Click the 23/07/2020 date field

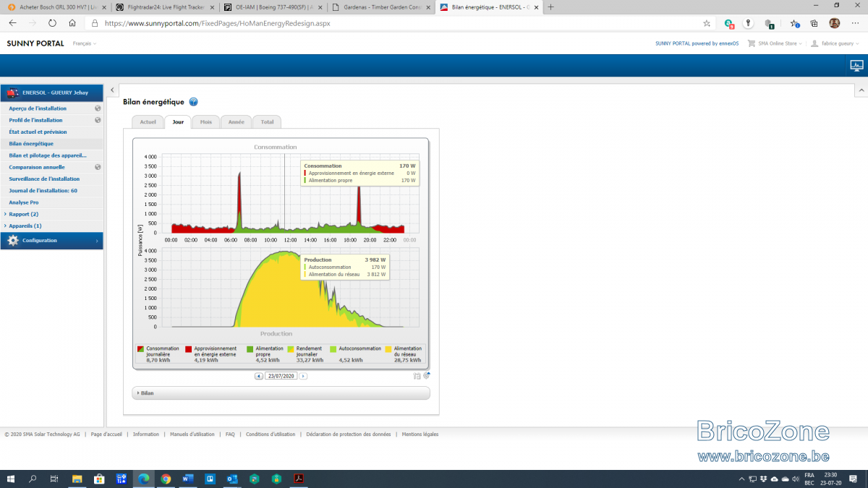click(x=281, y=376)
